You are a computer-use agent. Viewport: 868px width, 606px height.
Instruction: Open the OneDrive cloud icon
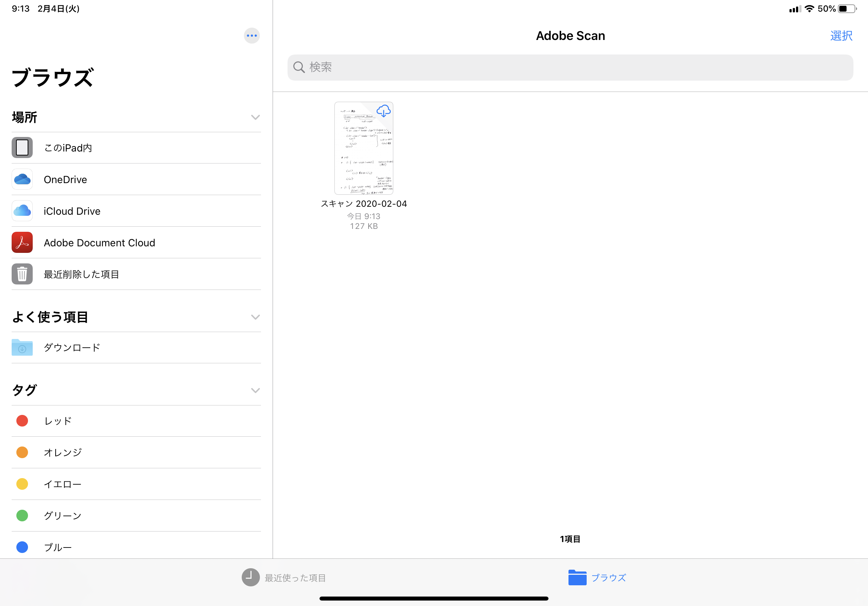pyautogui.click(x=22, y=179)
